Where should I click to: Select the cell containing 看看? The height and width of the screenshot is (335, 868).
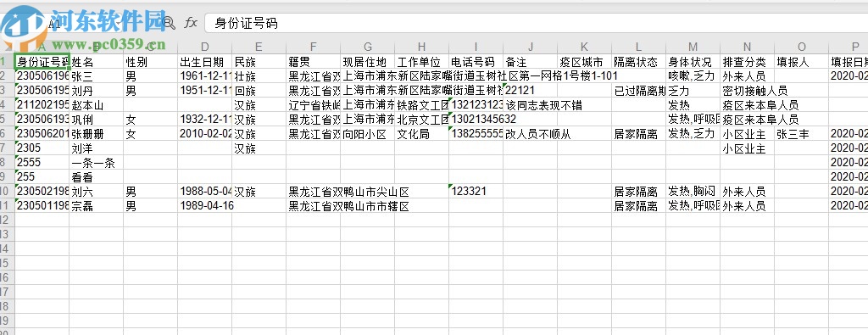click(97, 176)
